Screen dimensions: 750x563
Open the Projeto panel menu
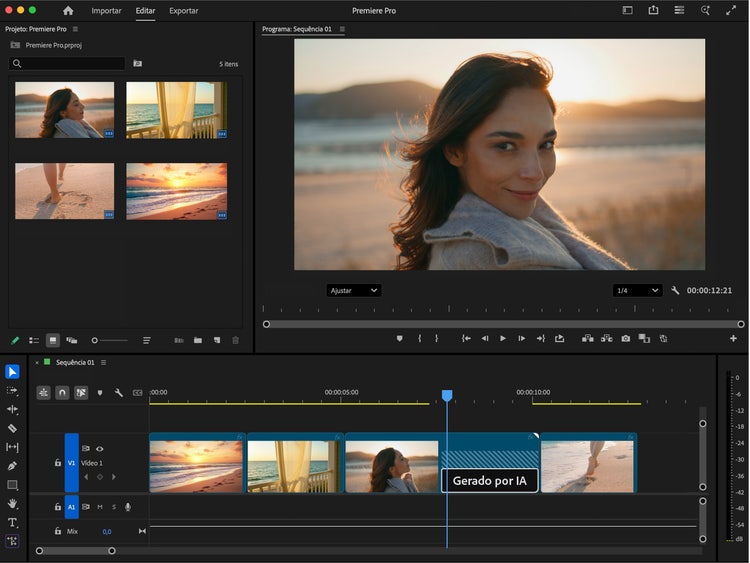click(75, 29)
